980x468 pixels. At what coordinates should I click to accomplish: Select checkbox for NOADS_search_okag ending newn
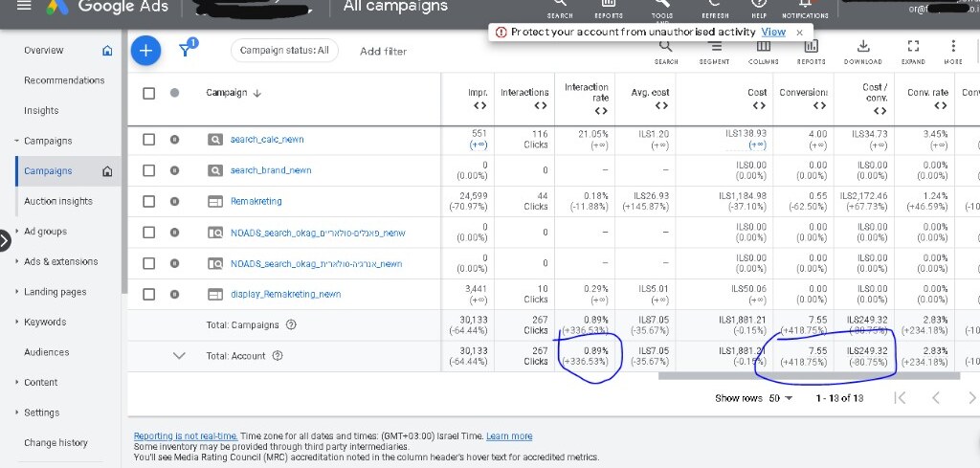point(148,263)
